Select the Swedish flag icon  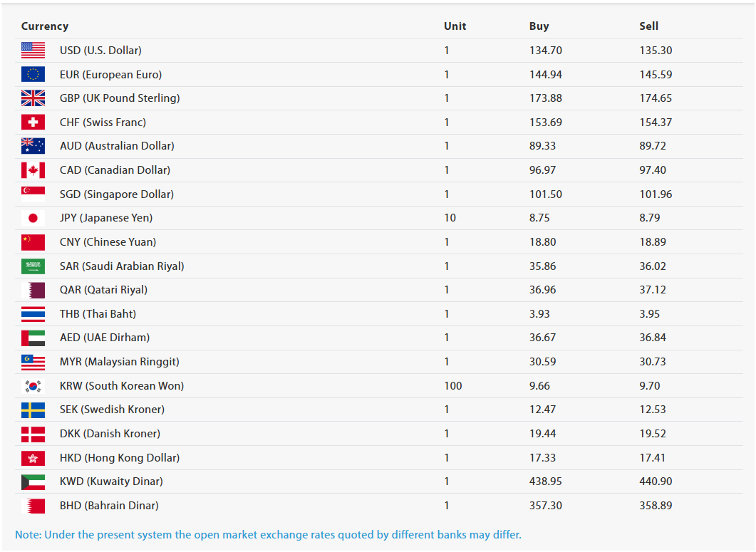pos(33,410)
